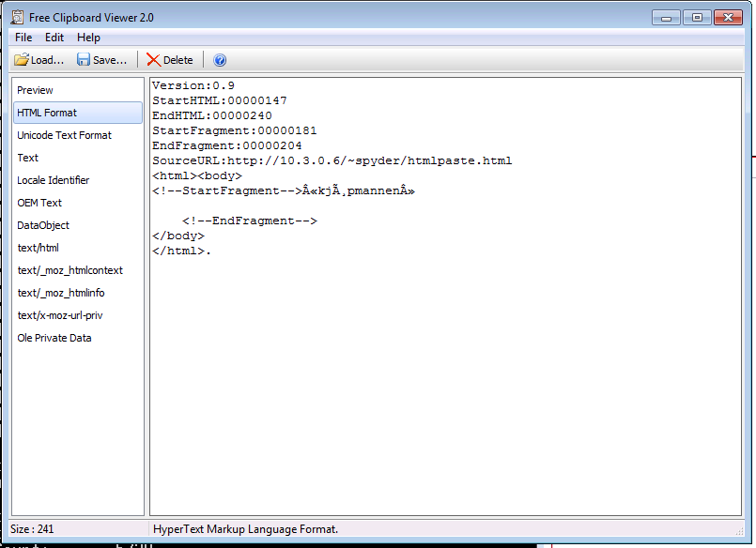Image resolution: width=756 pixels, height=548 pixels.
Task: Choose text/x-moz-url-priv format
Action: (x=60, y=315)
